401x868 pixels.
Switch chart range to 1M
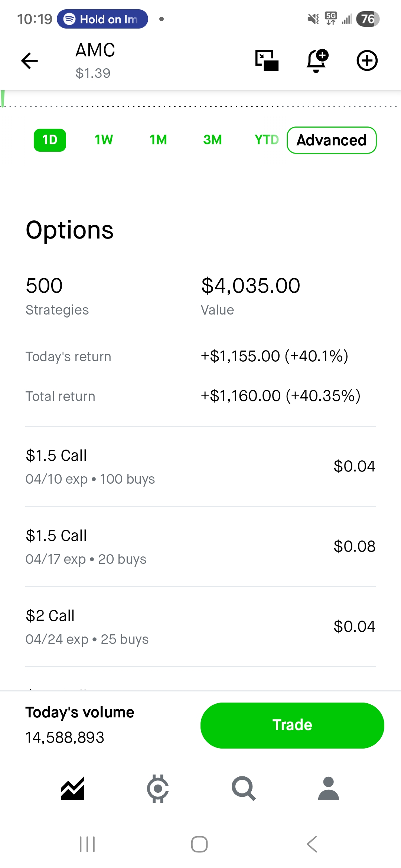click(158, 140)
